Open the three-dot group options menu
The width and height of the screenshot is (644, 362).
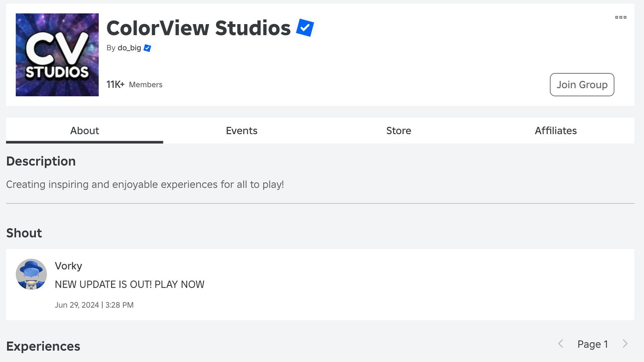click(x=621, y=17)
